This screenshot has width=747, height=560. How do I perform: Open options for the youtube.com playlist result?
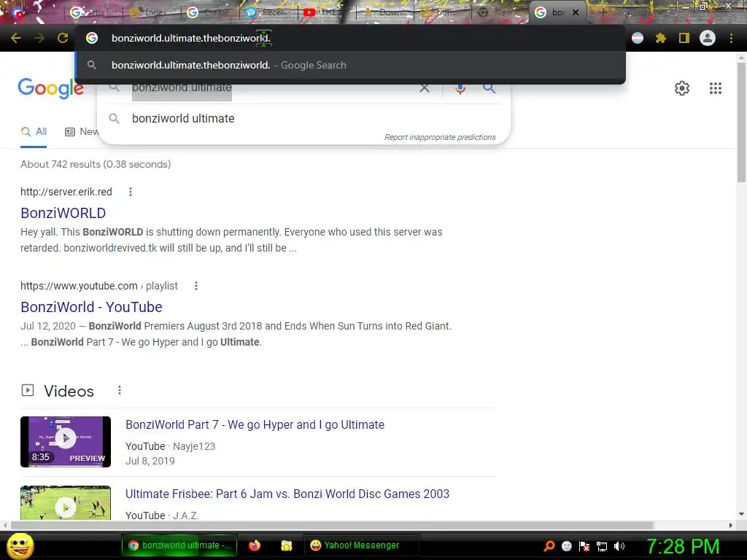coord(196,286)
